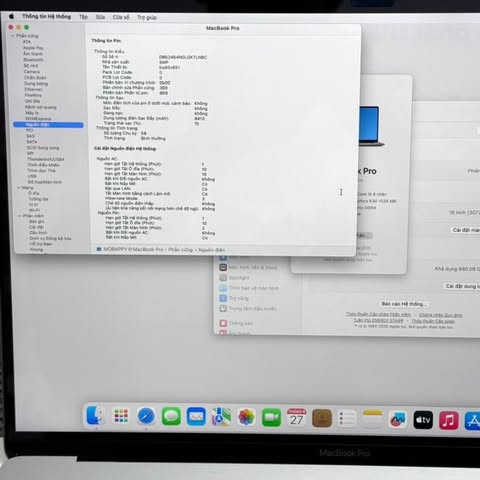The width and height of the screenshot is (480, 480).
Task: Open the Notes app in Dock
Action: coord(372,419)
